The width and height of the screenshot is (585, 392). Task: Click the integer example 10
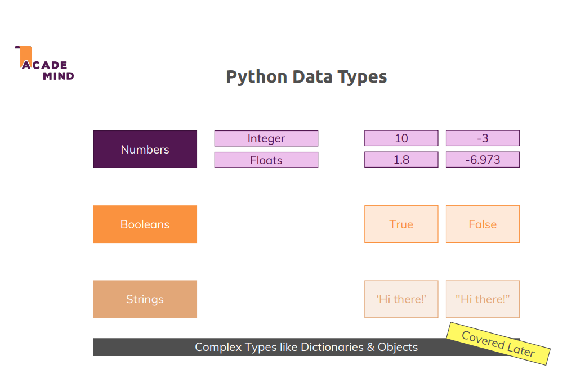click(401, 138)
